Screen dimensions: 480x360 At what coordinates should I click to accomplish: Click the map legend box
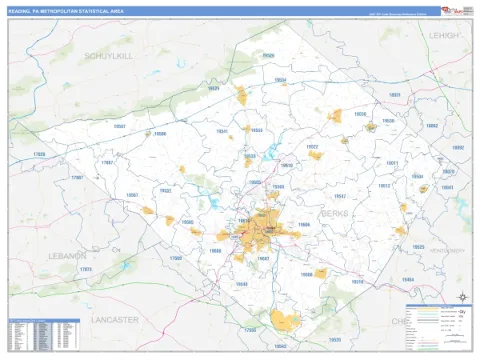tap(439, 327)
